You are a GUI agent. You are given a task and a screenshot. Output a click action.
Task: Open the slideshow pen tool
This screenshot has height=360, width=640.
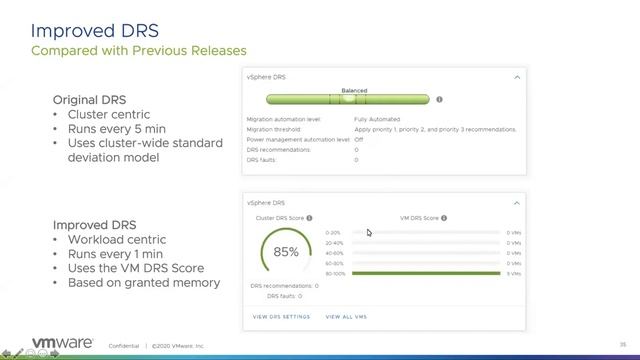(18, 353)
